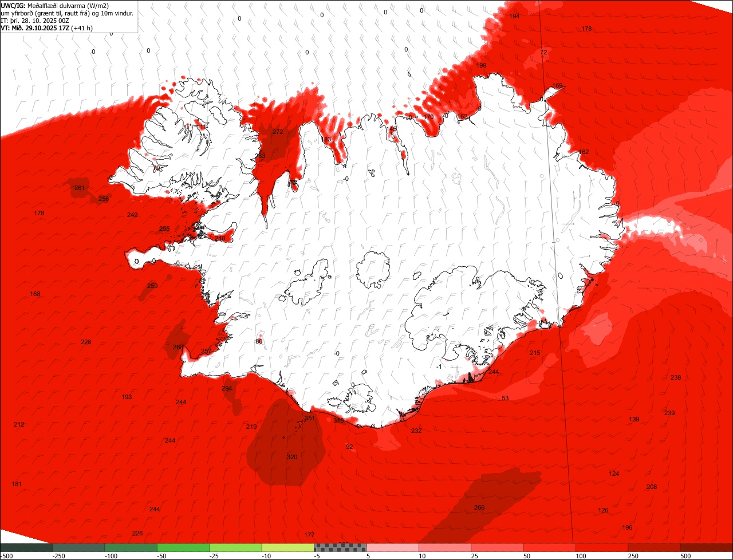Click the light green swatch between -25 and -10
This screenshot has width=733, height=560.
coord(235,547)
